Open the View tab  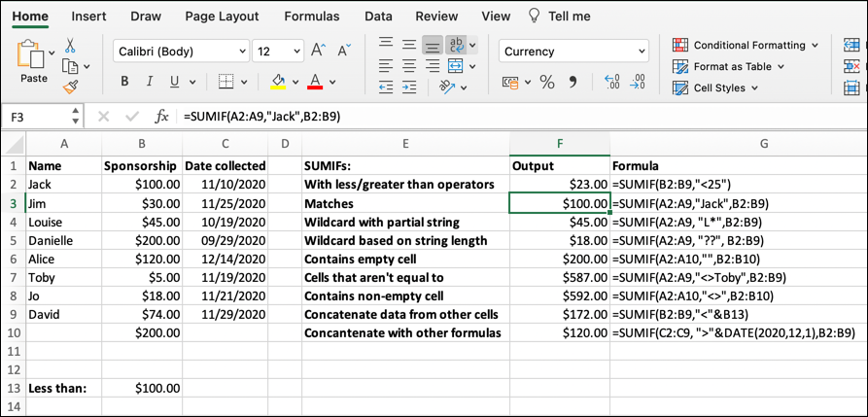click(496, 17)
